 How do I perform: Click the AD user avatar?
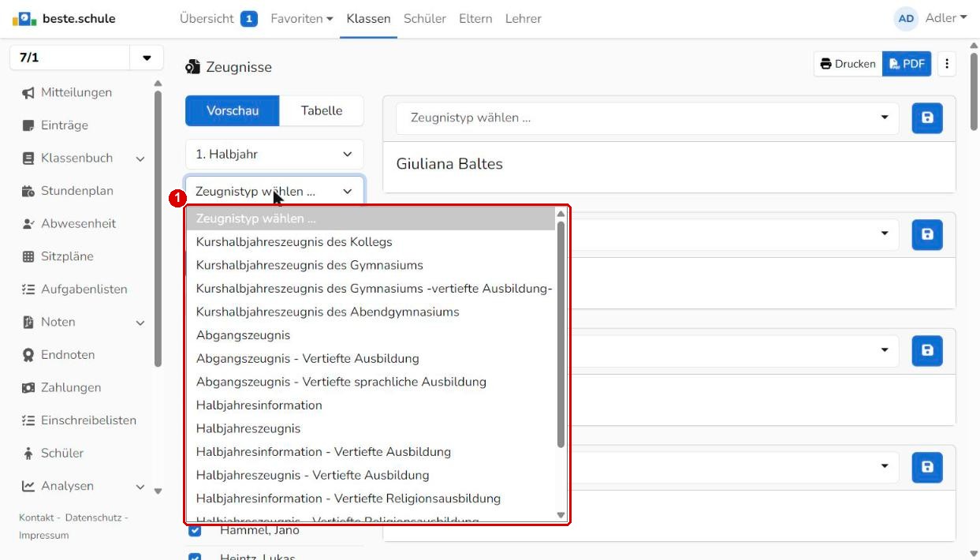pos(906,18)
